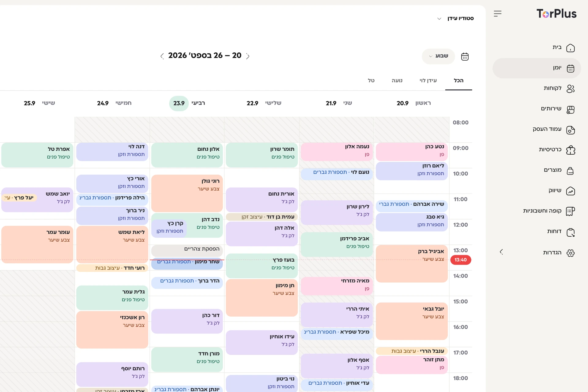Screen dimensions: 588x392
Task: Open the דוחות reports icon
Action: pyautogui.click(x=570, y=232)
